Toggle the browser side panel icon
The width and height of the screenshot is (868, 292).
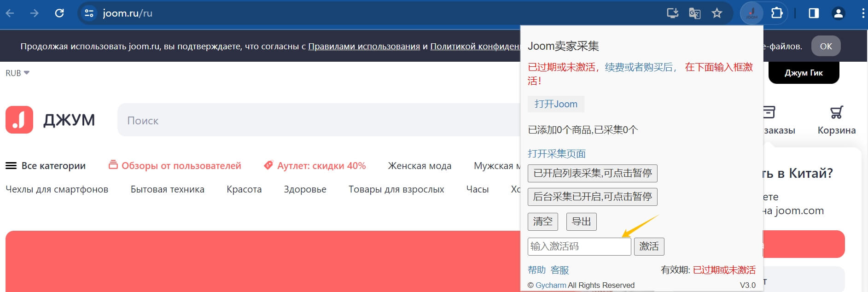[814, 13]
